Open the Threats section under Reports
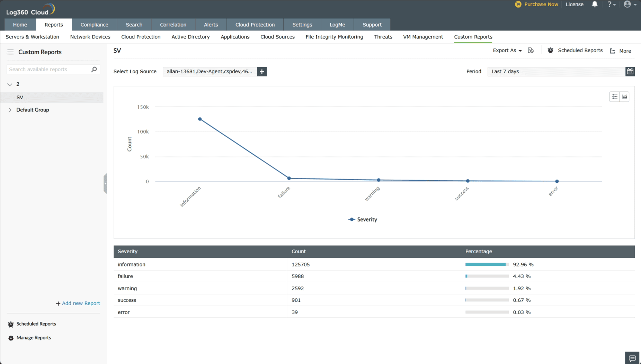The width and height of the screenshot is (641, 364). [383, 37]
